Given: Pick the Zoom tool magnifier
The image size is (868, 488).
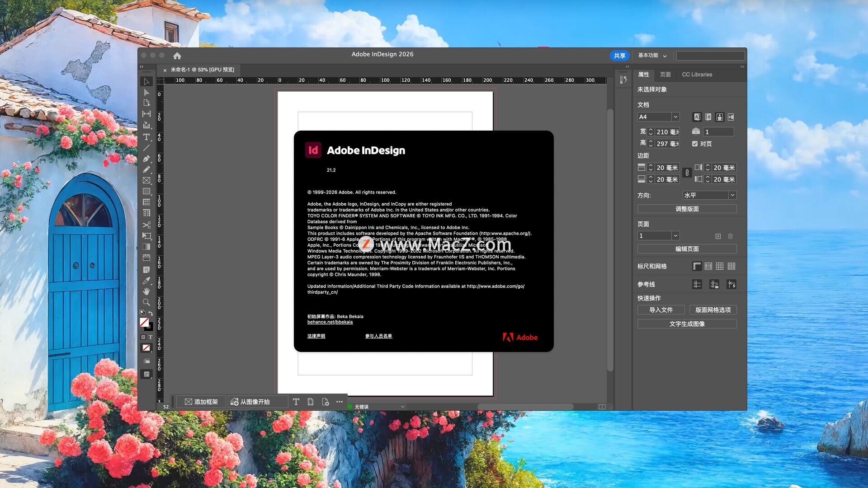Looking at the screenshot, I should (x=146, y=302).
